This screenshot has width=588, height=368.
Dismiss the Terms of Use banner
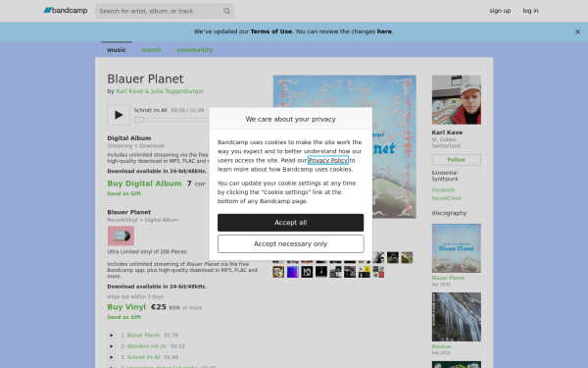577,32
